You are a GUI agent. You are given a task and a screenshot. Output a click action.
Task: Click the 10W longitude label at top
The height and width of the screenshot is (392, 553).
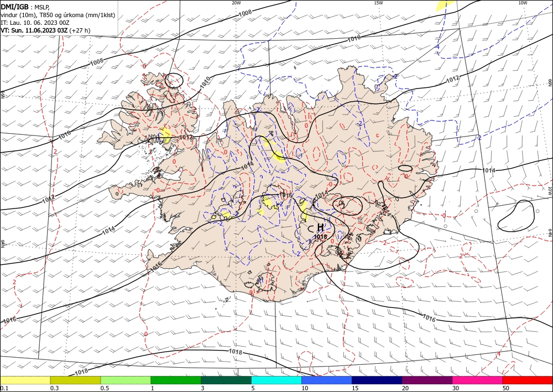[523, 3]
